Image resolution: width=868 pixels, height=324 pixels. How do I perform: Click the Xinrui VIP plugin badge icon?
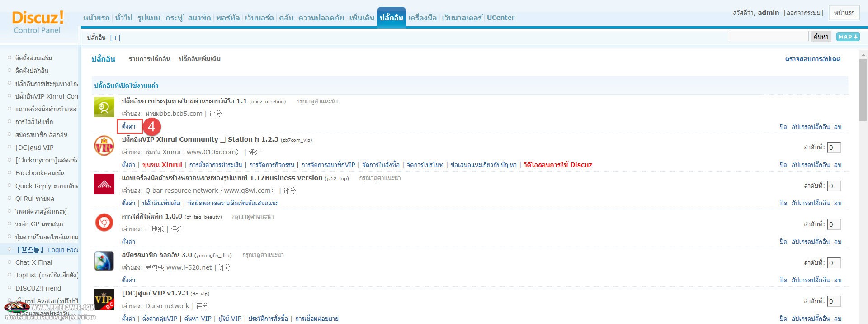point(104,146)
